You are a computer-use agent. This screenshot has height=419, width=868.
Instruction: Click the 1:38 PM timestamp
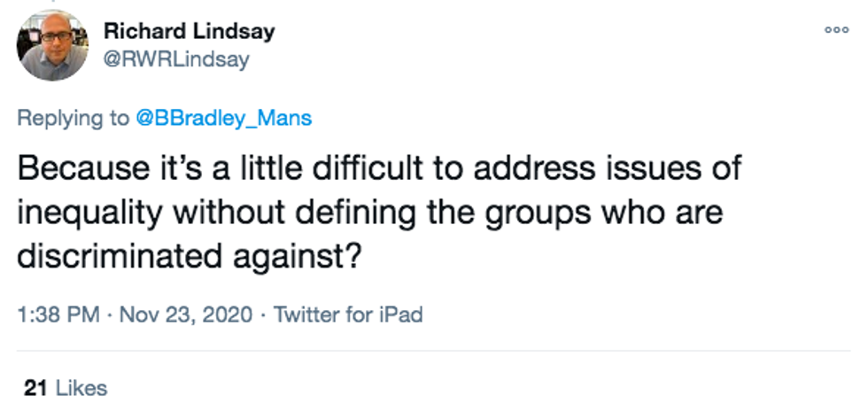tap(58, 314)
